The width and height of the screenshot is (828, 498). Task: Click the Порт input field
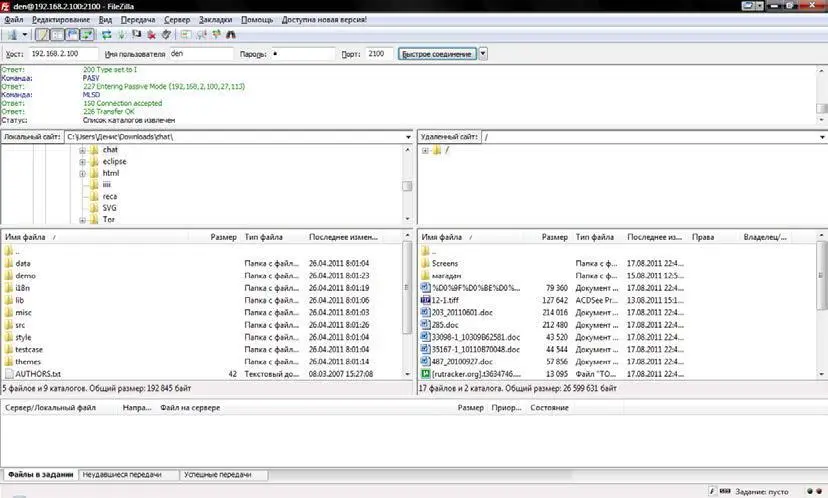click(x=379, y=54)
